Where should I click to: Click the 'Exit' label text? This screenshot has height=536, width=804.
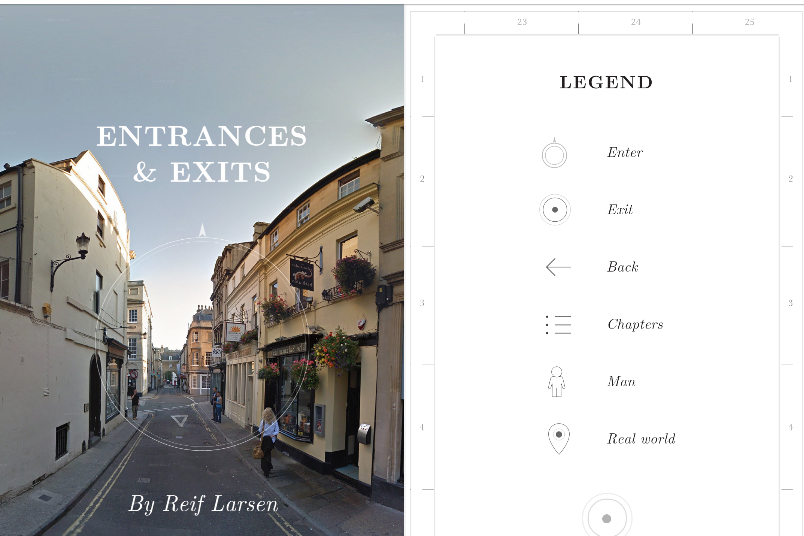click(620, 209)
